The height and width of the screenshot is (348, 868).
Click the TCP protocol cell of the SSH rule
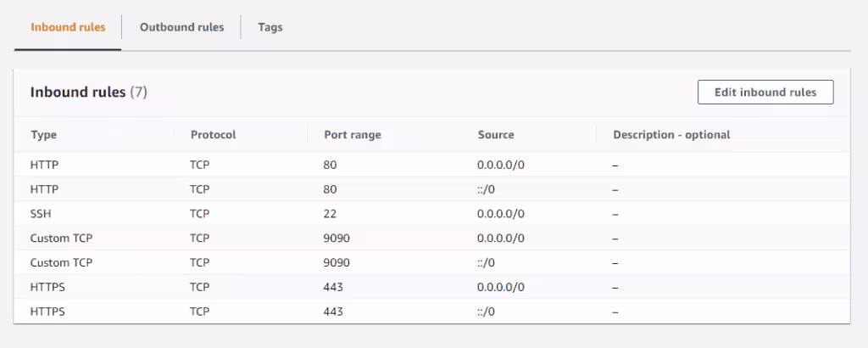click(200, 214)
